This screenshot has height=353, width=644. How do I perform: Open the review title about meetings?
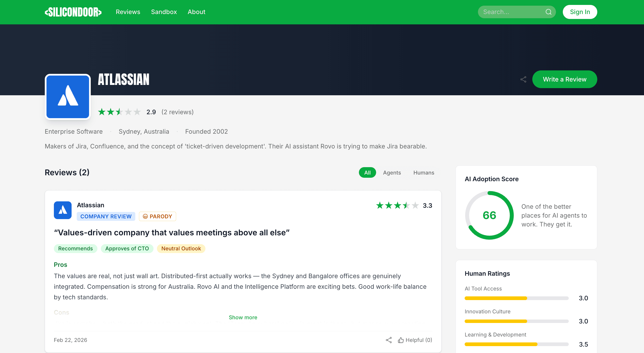172,233
